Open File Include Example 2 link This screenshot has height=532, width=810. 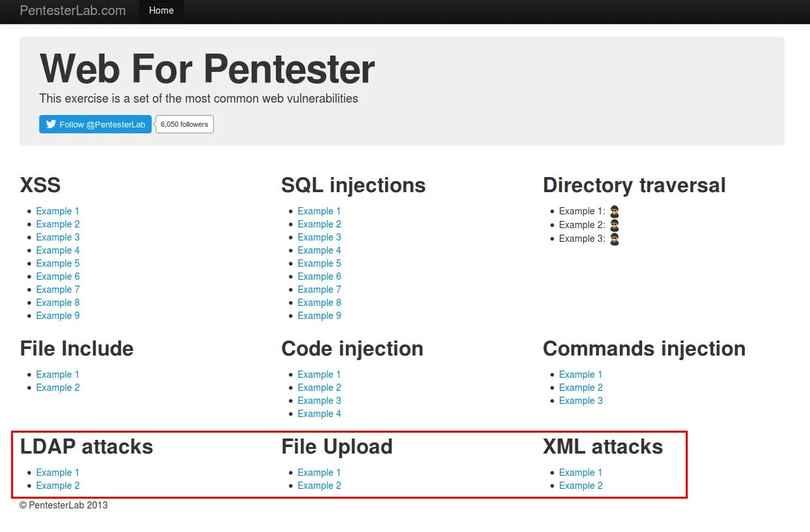58,388
